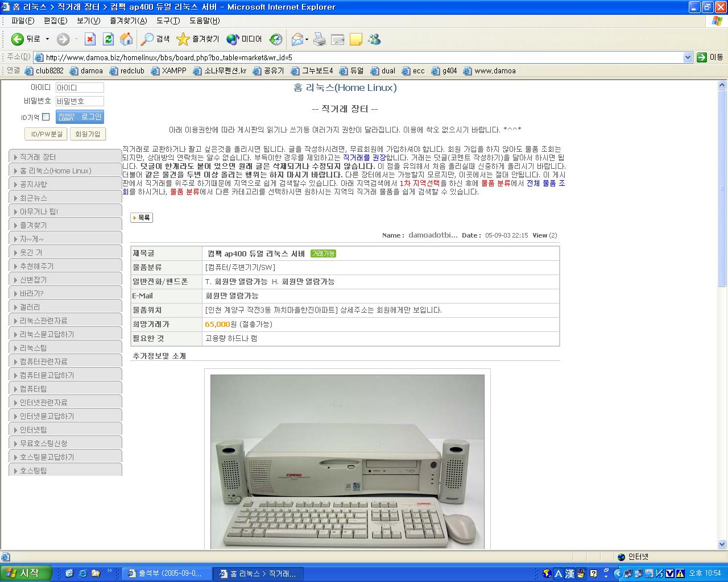Open 최근뉴스 in the sidebar menu
The height and width of the screenshot is (582, 728).
click(x=65, y=198)
